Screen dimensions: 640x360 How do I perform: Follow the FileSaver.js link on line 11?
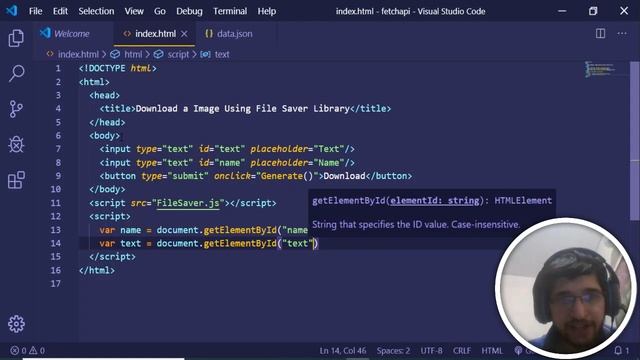pyautogui.click(x=188, y=203)
